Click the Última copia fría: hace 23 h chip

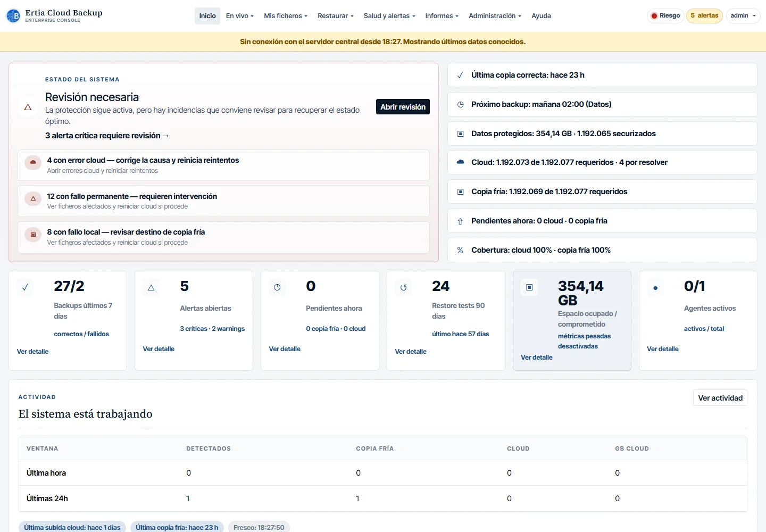(177, 528)
